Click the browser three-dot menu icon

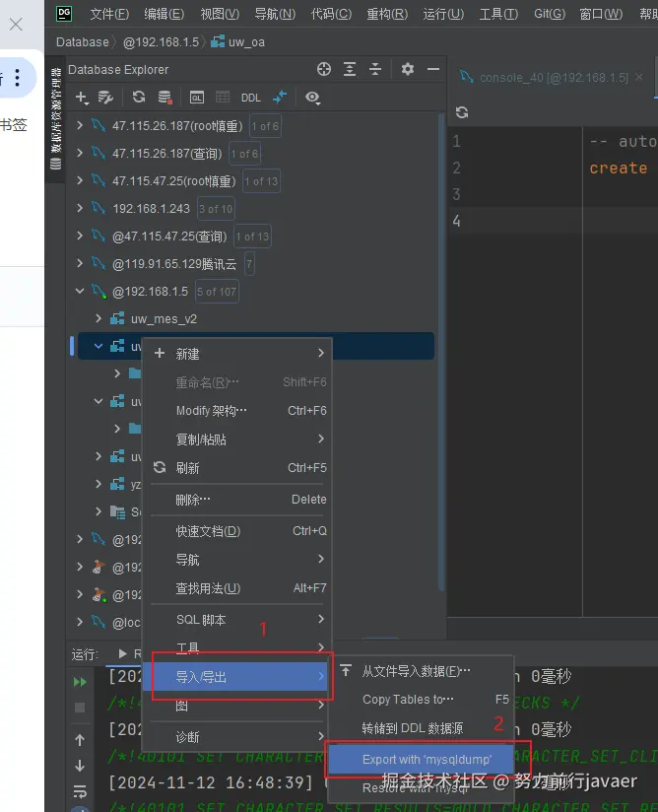click(x=17, y=77)
